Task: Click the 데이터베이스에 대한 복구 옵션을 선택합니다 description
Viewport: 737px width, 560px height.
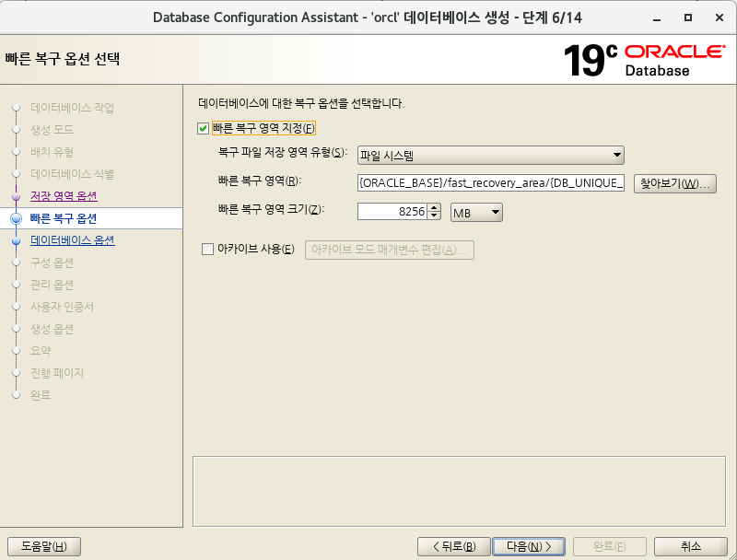Action: (x=301, y=103)
